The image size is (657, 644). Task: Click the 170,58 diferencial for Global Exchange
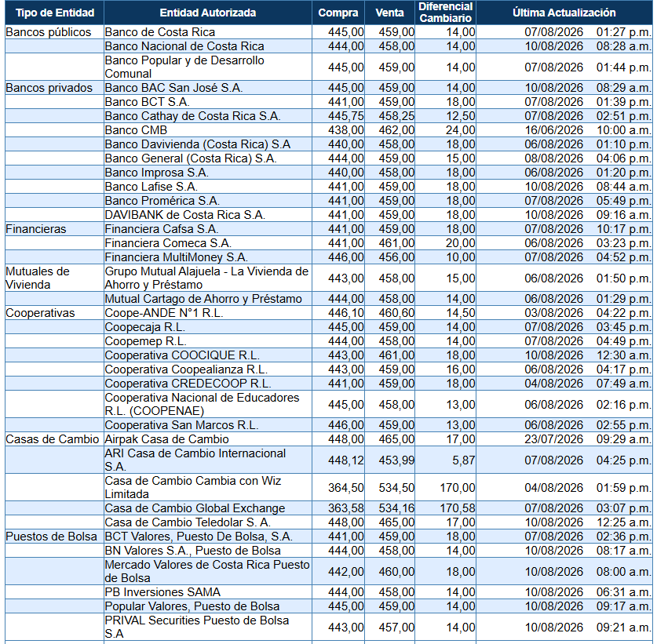coord(458,508)
